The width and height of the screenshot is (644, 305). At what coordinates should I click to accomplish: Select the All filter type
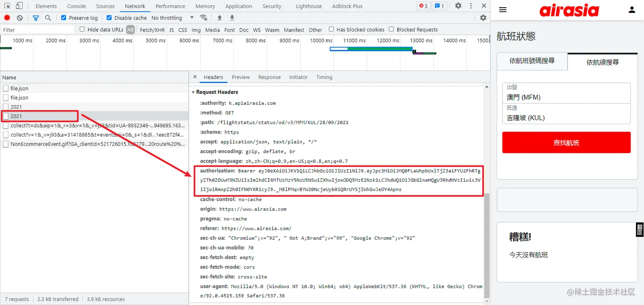(x=130, y=30)
